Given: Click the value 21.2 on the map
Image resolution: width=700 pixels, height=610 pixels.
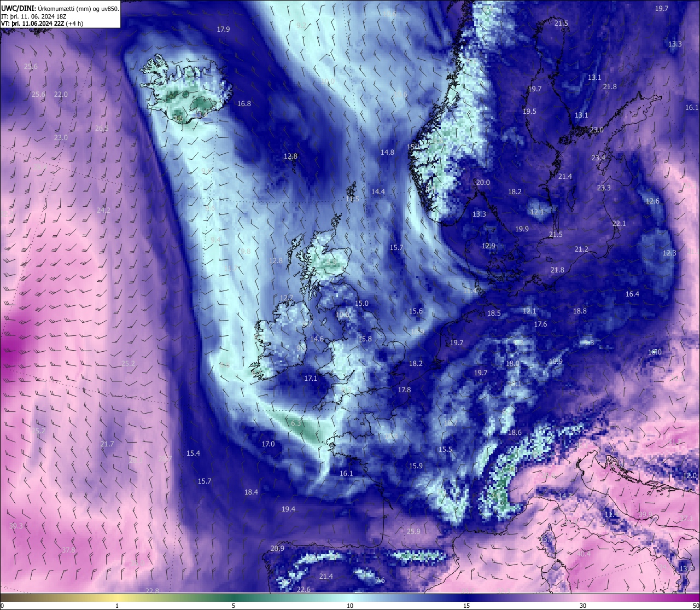Looking at the screenshot, I should pos(581,249).
